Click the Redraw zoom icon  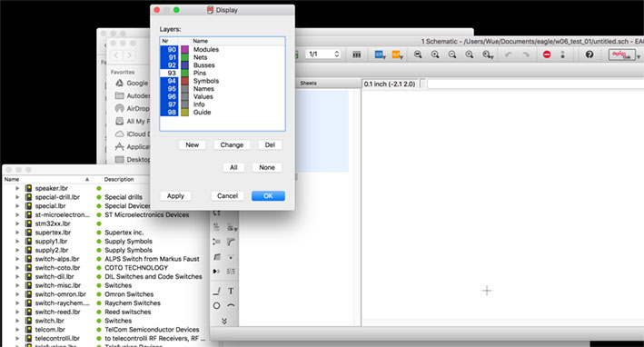coord(470,55)
